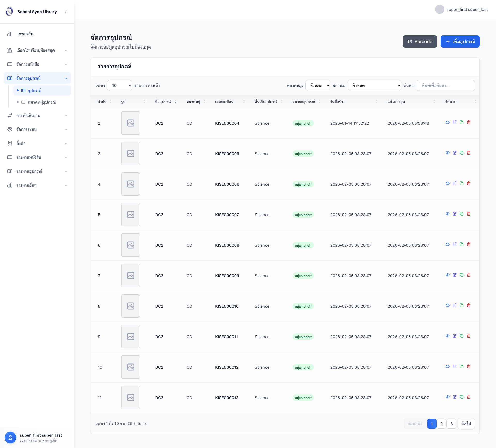Click the duplicate icon for KISE000010
Screen dimensions: 496x448
tap(462, 305)
